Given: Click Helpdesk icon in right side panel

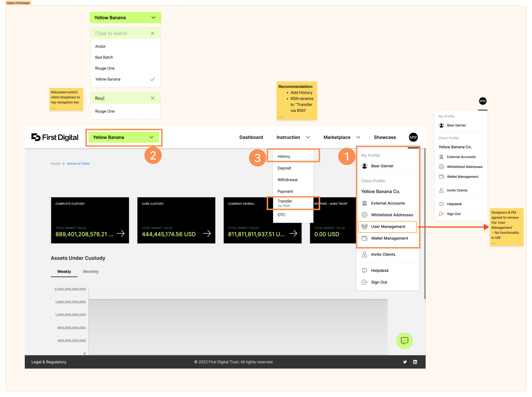Looking at the screenshot, I should (441, 204).
